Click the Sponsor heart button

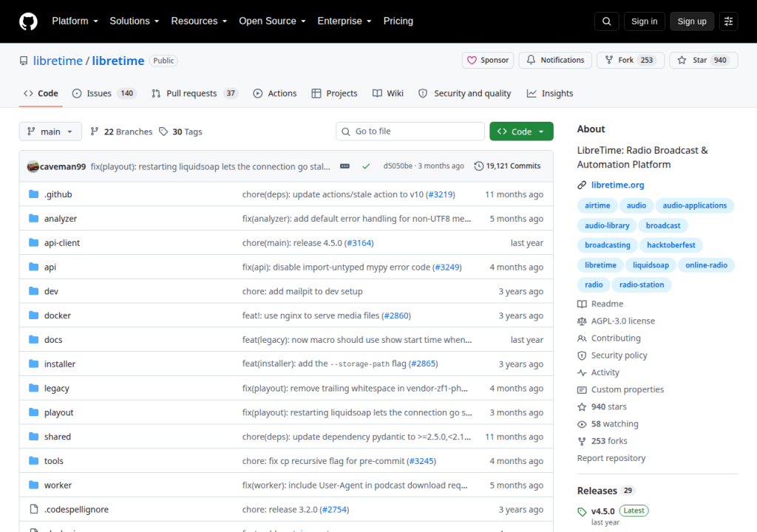488,60
